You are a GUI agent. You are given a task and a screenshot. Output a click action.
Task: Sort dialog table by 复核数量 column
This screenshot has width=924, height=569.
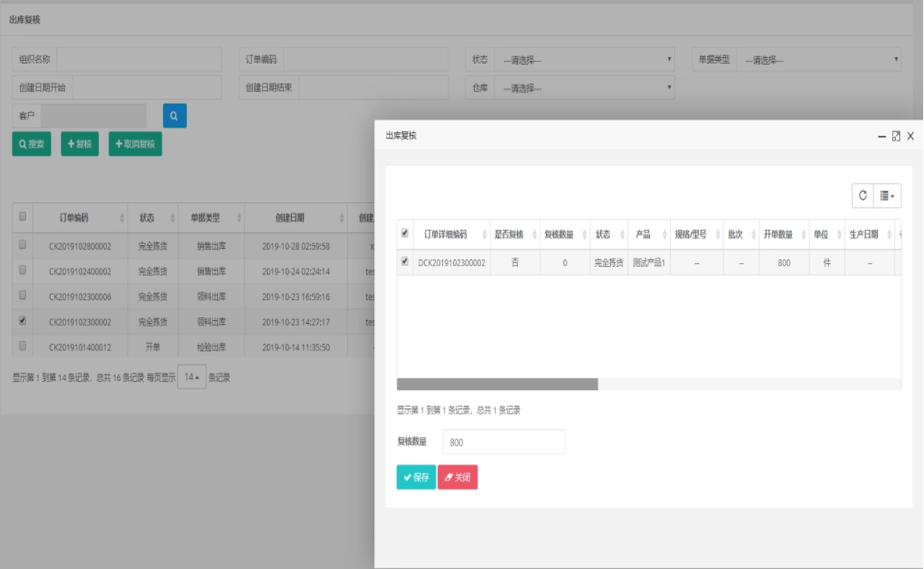(x=565, y=234)
